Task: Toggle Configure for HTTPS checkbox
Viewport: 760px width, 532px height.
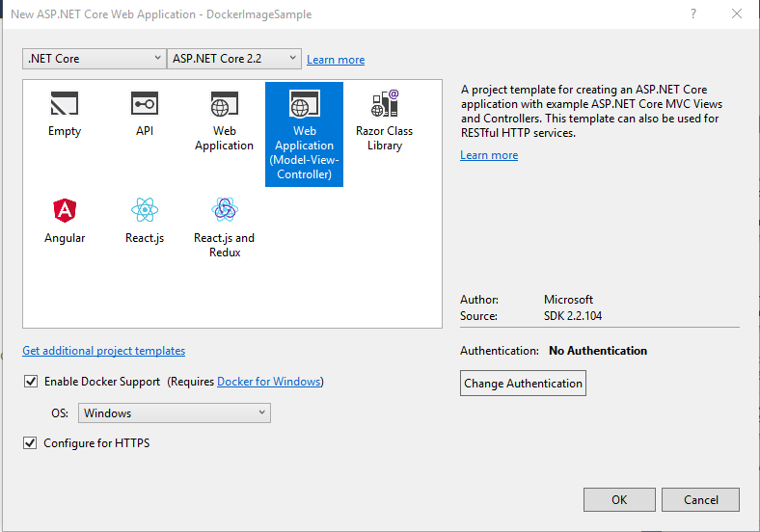Action: pos(31,443)
